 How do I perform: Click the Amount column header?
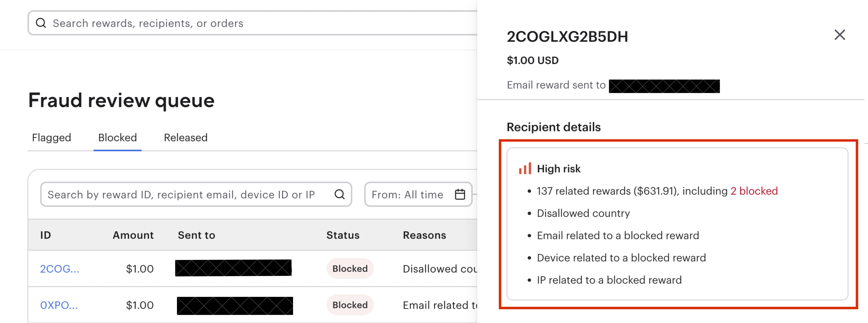pos(133,235)
